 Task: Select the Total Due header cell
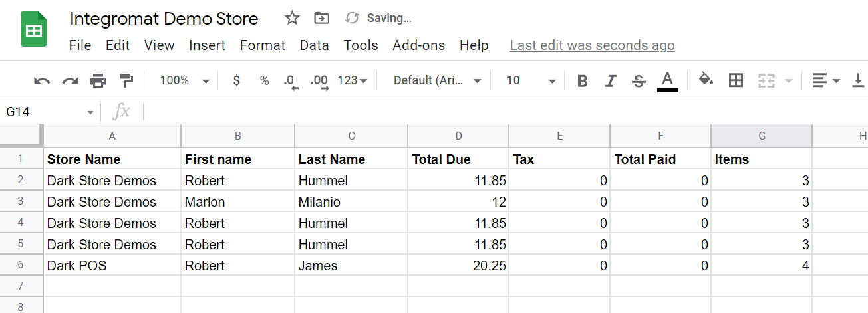[x=458, y=159]
